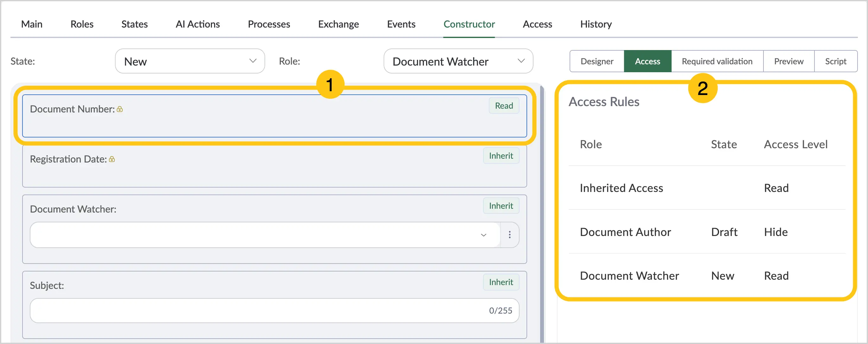
Task: Select the green Access mode button
Action: tap(647, 61)
